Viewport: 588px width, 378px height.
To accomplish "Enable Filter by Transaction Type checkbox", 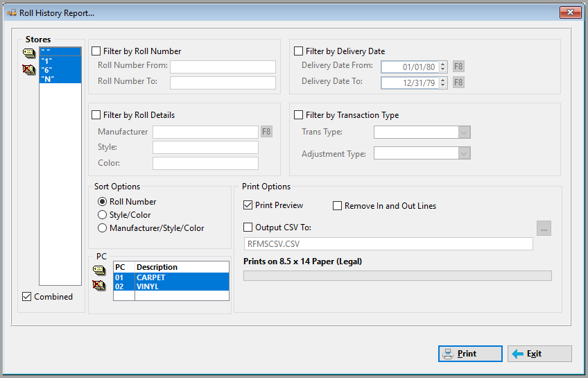I will tap(298, 114).
